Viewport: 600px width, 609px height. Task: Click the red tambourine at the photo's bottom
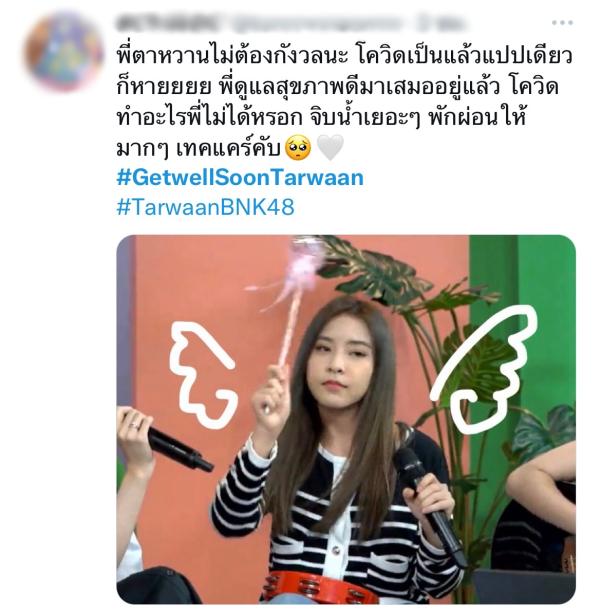coord(318,588)
